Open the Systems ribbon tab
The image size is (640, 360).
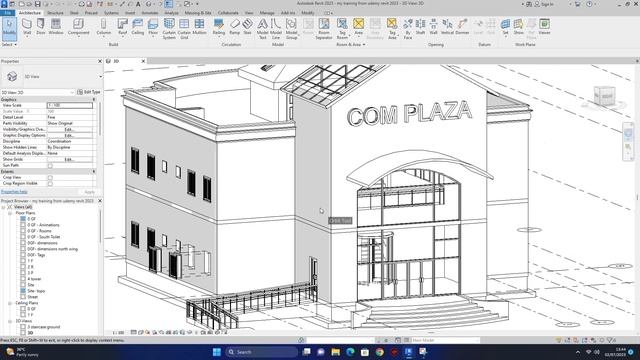pyautogui.click(x=111, y=13)
